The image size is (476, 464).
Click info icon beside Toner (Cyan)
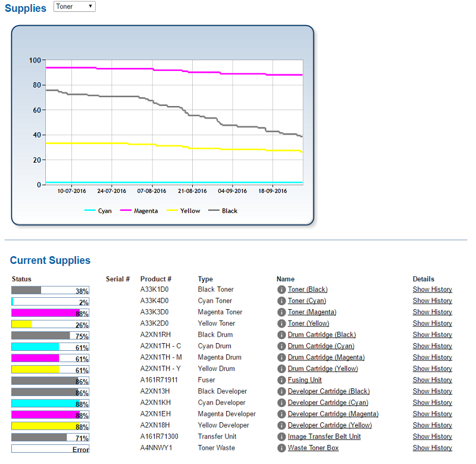281,301
